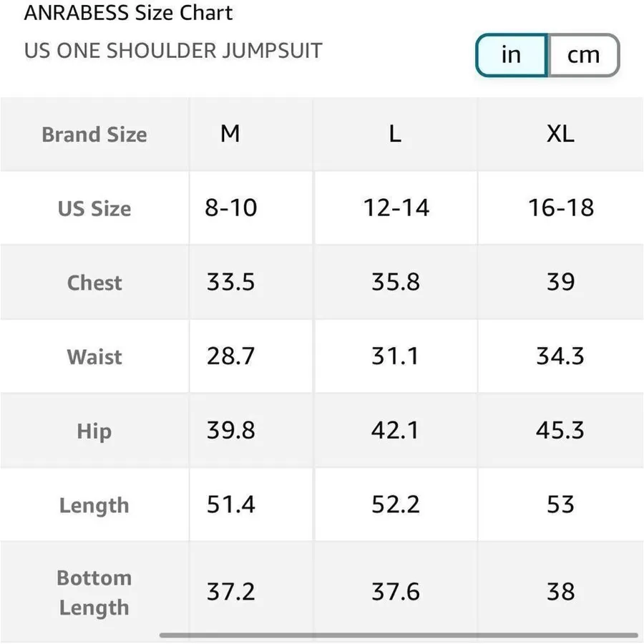Select the XL brand size column header
The width and height of the screenshot is (644, 644).
pyautogui.click(x=560, y=134)
